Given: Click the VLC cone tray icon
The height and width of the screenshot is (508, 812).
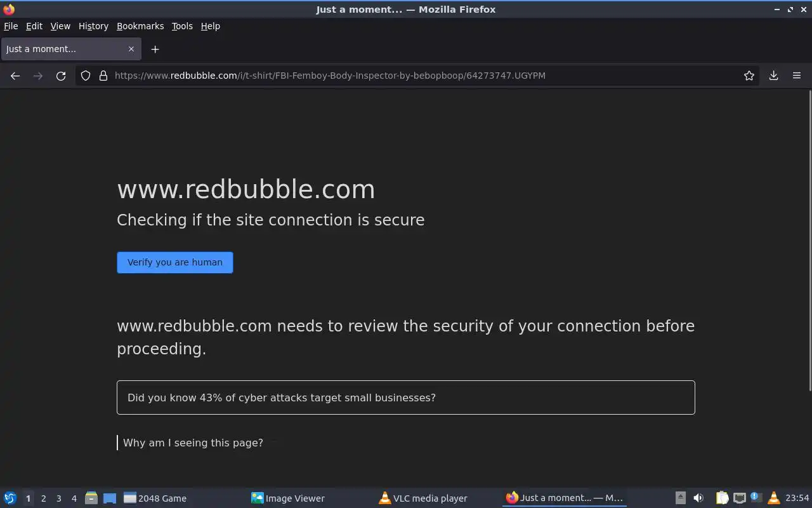Looking at the screenshot, I should [x=773, y=498].
